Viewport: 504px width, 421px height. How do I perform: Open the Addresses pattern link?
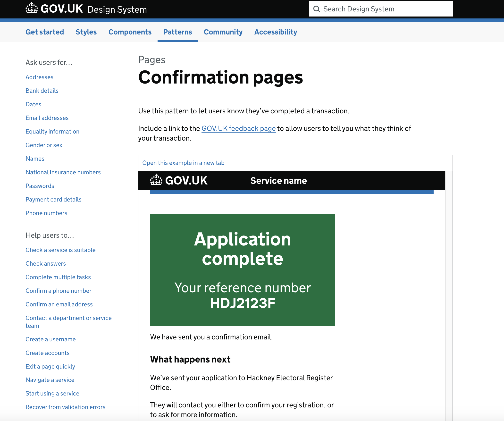coord(39,77)
